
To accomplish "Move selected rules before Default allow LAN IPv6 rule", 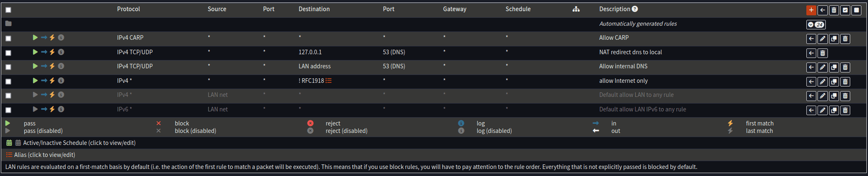I will click(811, 111).
